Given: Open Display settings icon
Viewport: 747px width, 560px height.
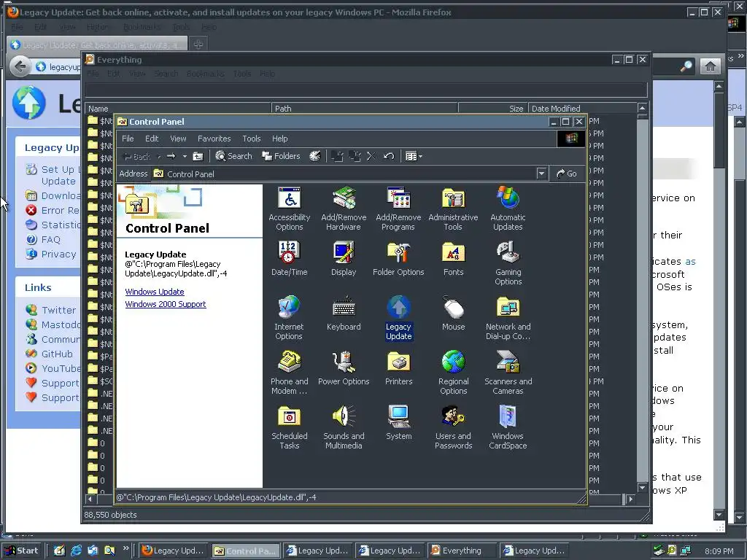Looking at the screenshot, I should tap(344, 259).
